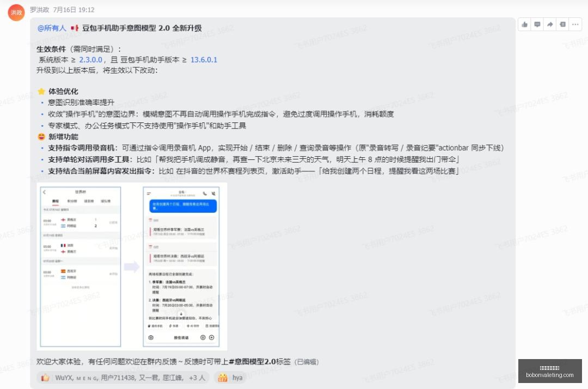Click bullet 意图识别准确率提升

(81, 102)
